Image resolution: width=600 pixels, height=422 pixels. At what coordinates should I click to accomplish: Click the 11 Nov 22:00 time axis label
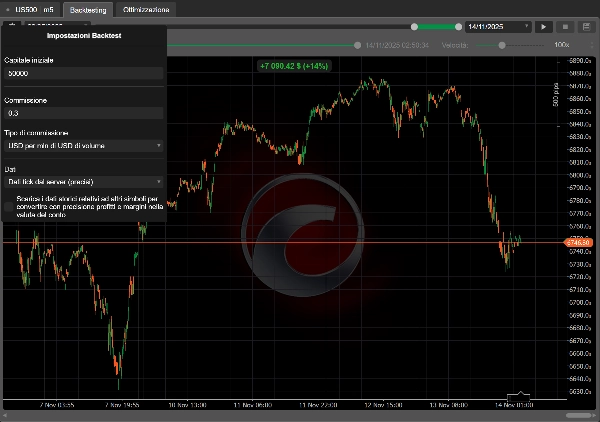(x=318, y=405)
